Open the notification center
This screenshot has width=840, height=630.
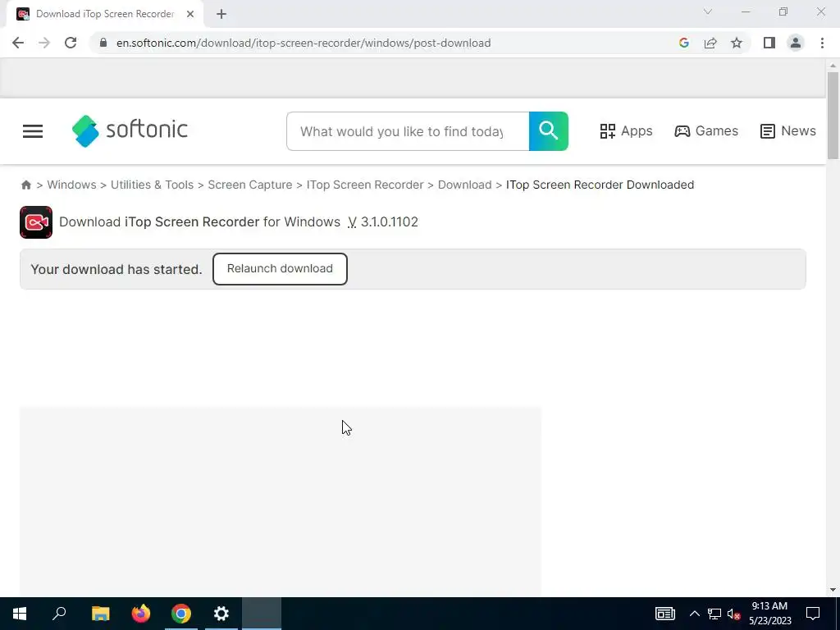tap(813, 614)
